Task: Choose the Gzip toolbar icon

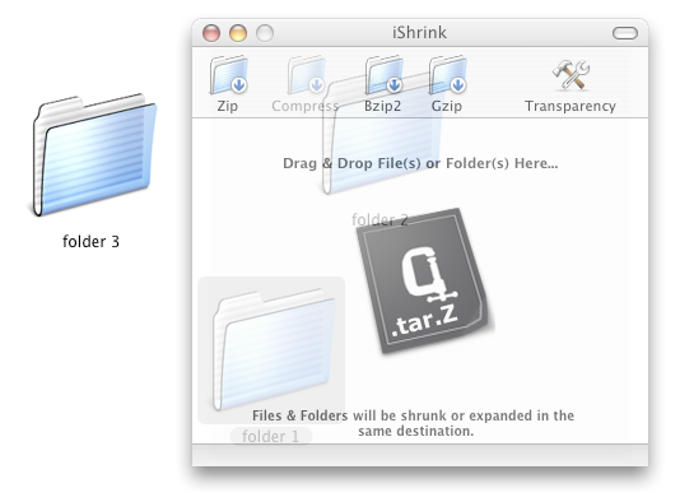Action: click(x=448, y=75)
